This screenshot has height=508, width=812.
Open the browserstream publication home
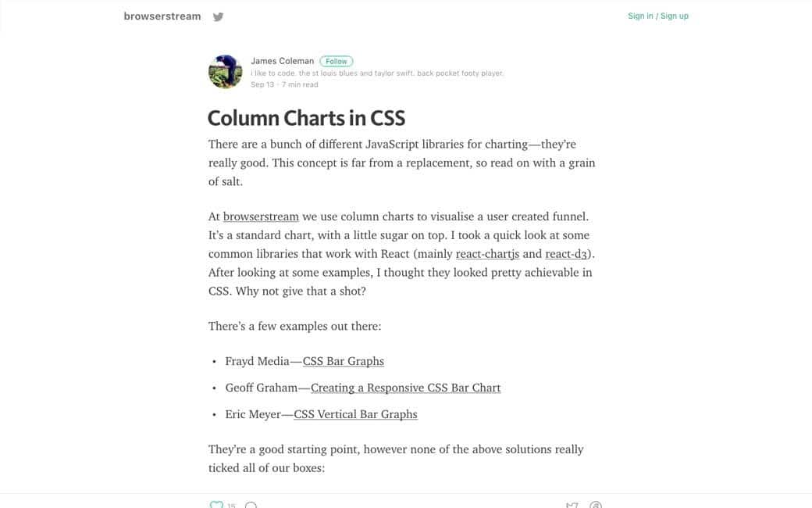pos(162,16)
